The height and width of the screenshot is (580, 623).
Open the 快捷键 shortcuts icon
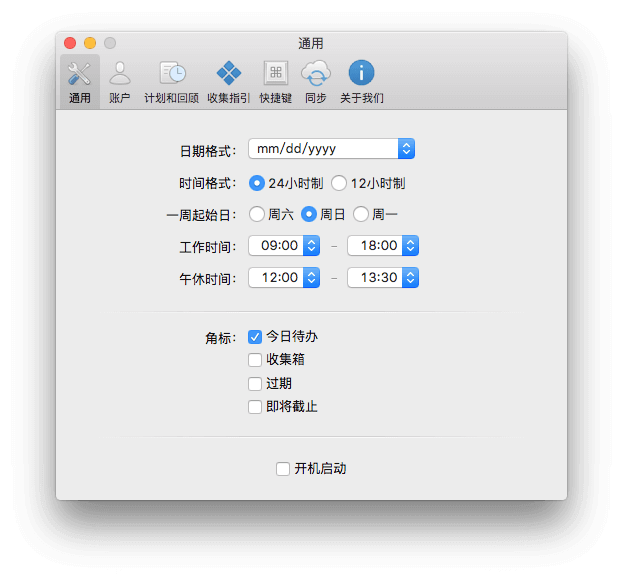coord(275,74)
